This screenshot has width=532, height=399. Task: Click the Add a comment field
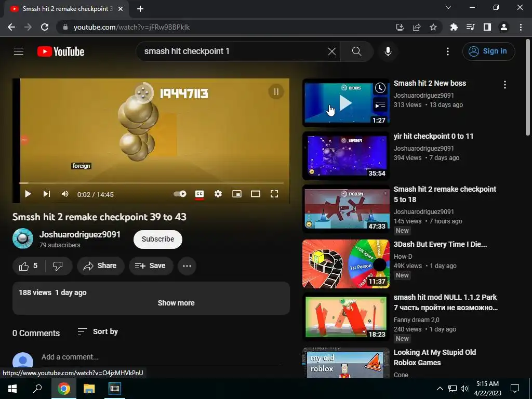click(161, 357)
